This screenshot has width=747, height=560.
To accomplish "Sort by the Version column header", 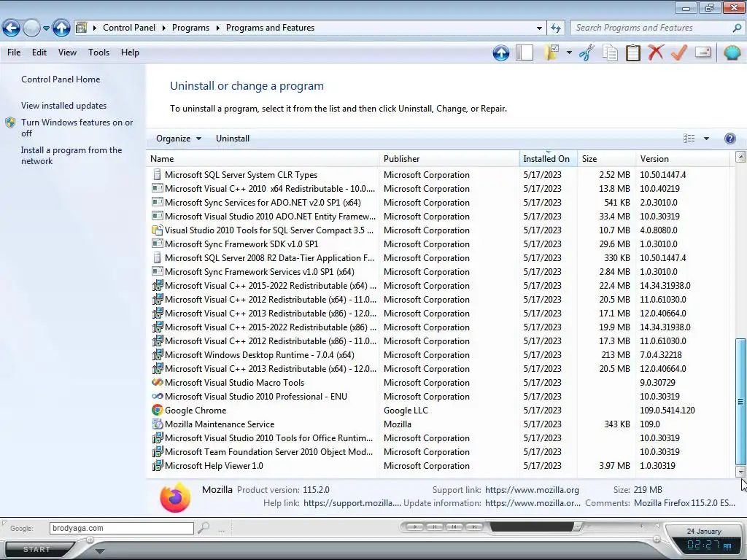I will pos(682,159).
